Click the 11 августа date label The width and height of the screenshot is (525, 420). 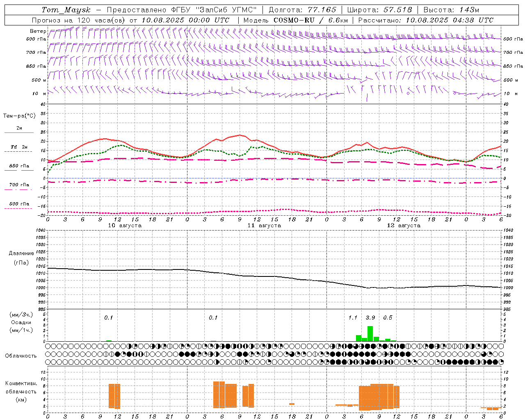click(x=264, y=226)
